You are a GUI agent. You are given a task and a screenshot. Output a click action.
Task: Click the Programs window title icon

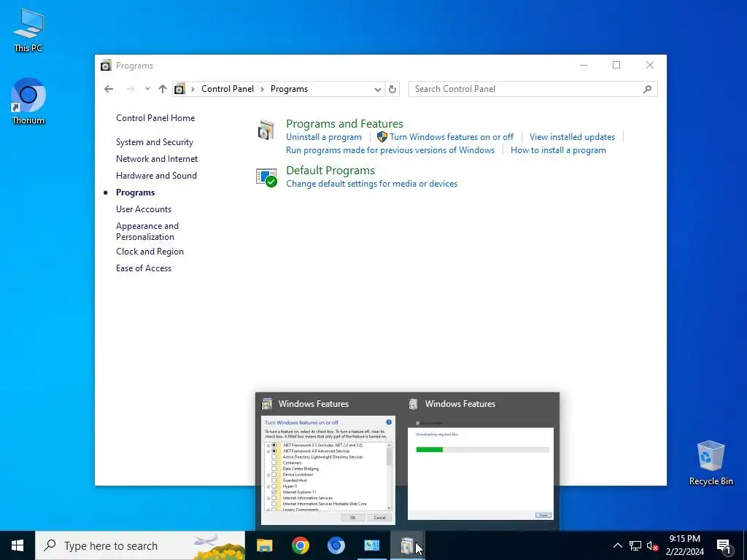106,65
